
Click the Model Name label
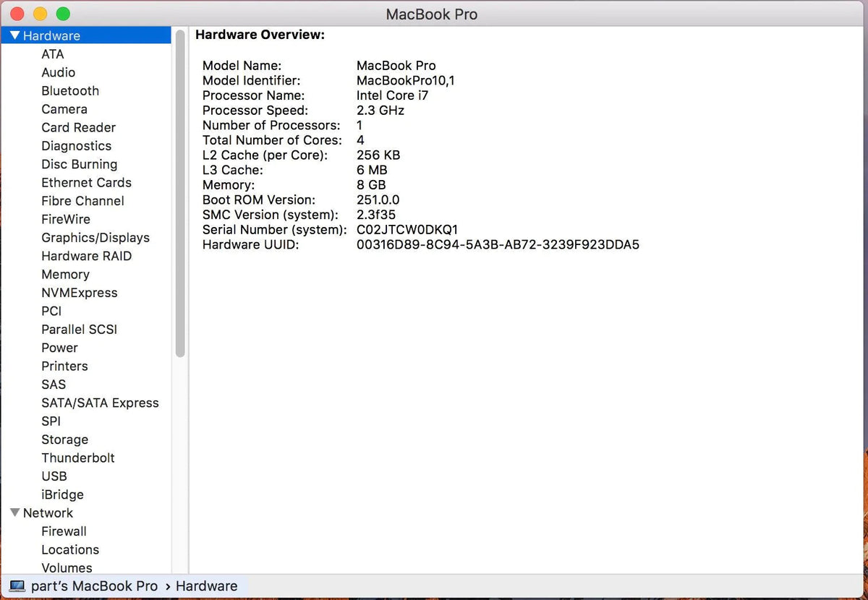[x=242, y=66]
